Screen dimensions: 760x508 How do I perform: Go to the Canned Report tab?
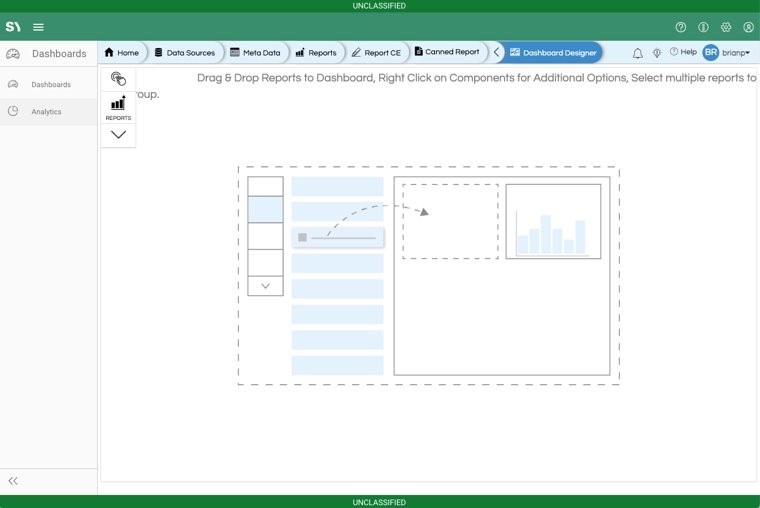447,52
